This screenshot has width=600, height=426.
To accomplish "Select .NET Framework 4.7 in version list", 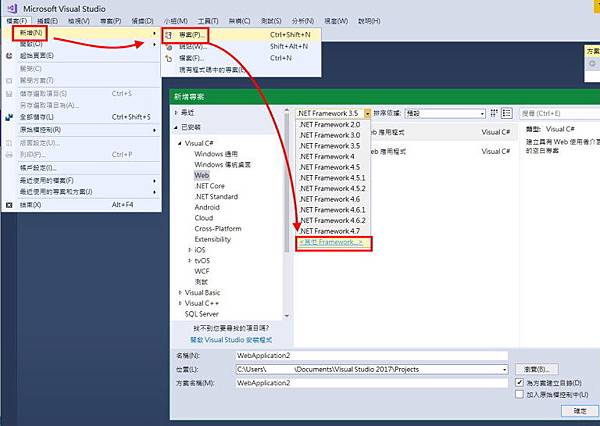I will click(x=332, y=231).
